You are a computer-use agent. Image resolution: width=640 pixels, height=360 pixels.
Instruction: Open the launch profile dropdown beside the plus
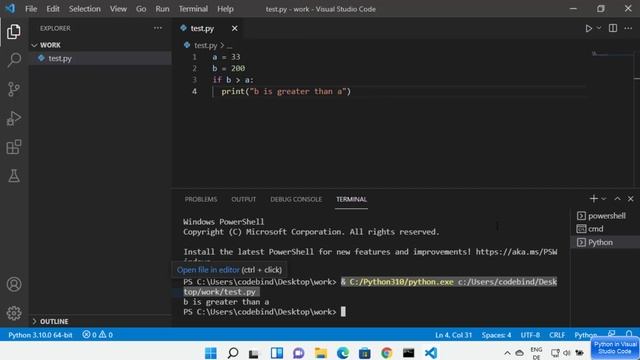pyautogui.click(x=604, y=199)
